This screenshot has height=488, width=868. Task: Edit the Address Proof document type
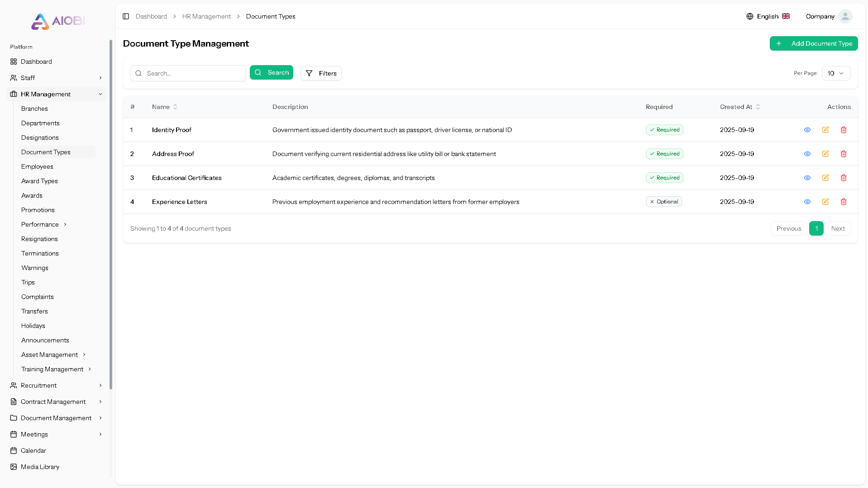[825, 154]
